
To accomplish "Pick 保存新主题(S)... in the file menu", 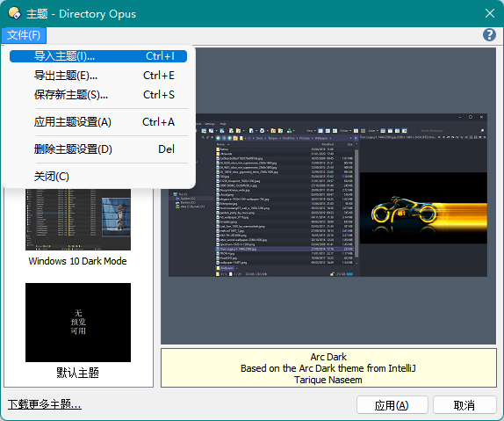I will click(x=98, y=95).
